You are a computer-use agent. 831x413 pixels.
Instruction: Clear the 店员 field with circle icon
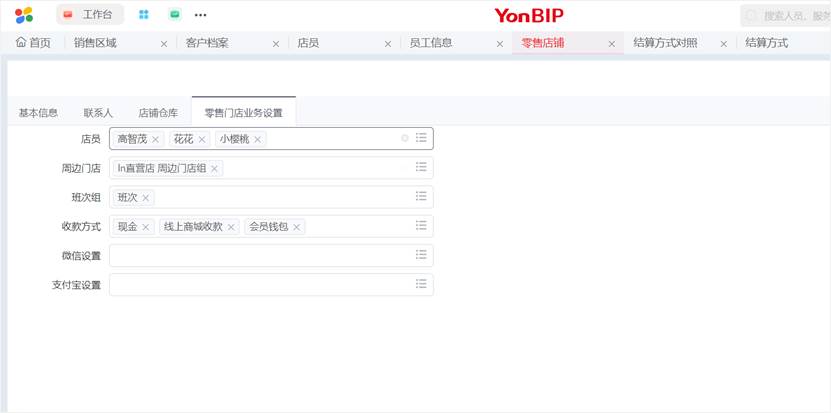click(x=405, y=138)
